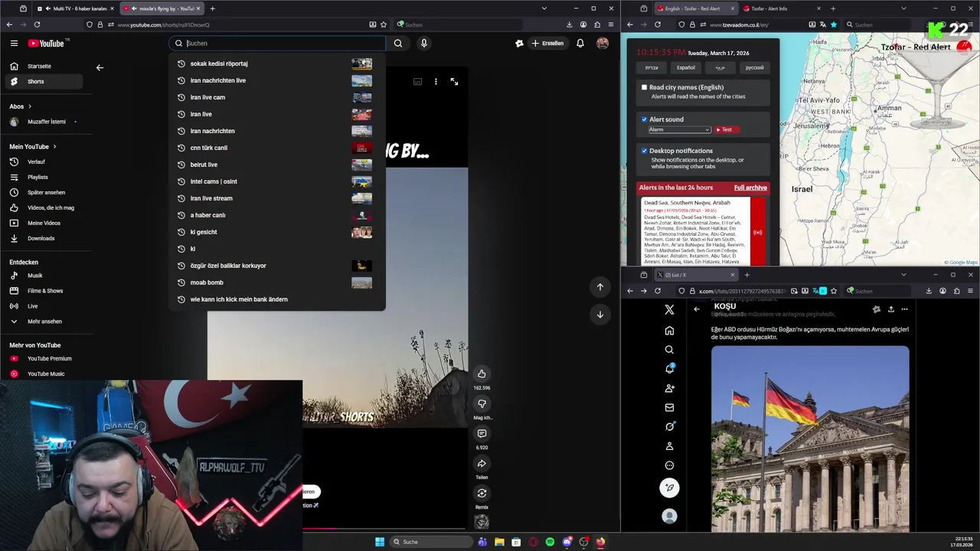Switch to the Tzofar - Alert Info tab

(x=781, y=8)
